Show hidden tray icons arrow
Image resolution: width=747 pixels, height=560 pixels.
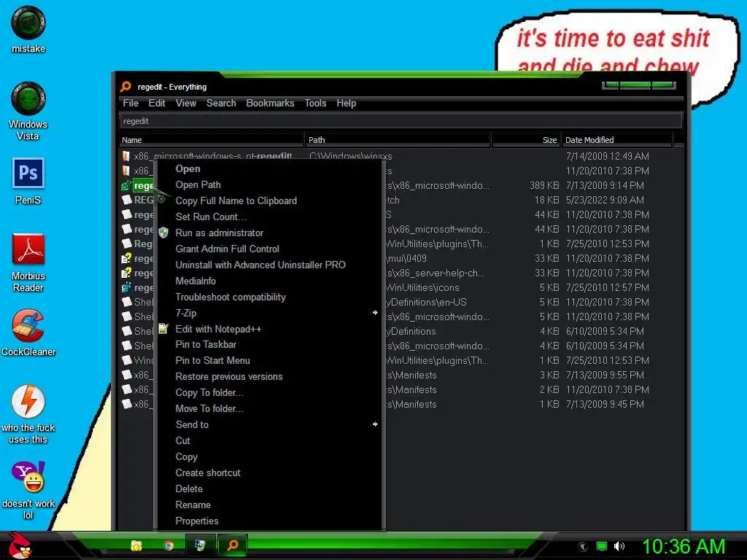pyautogui.click(x=583, y=547)
